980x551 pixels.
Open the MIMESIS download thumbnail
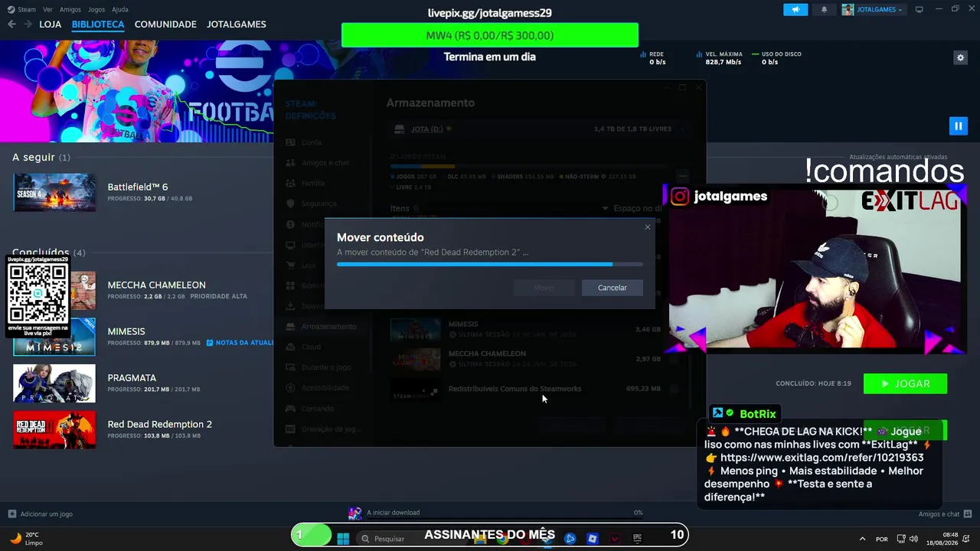point(54,337)
